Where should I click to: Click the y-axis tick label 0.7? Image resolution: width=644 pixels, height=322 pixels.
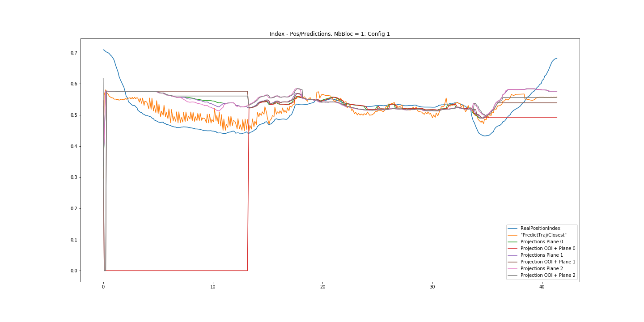click(74, 53)
